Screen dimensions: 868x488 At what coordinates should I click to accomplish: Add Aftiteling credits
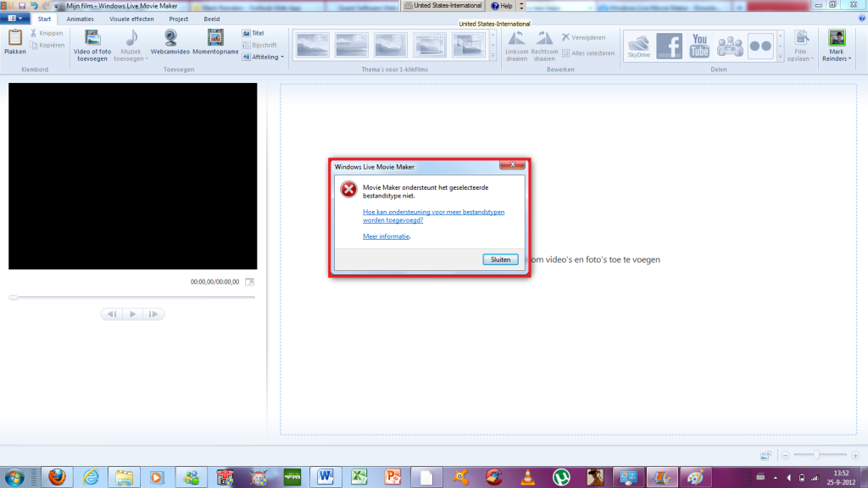[260, 57]
